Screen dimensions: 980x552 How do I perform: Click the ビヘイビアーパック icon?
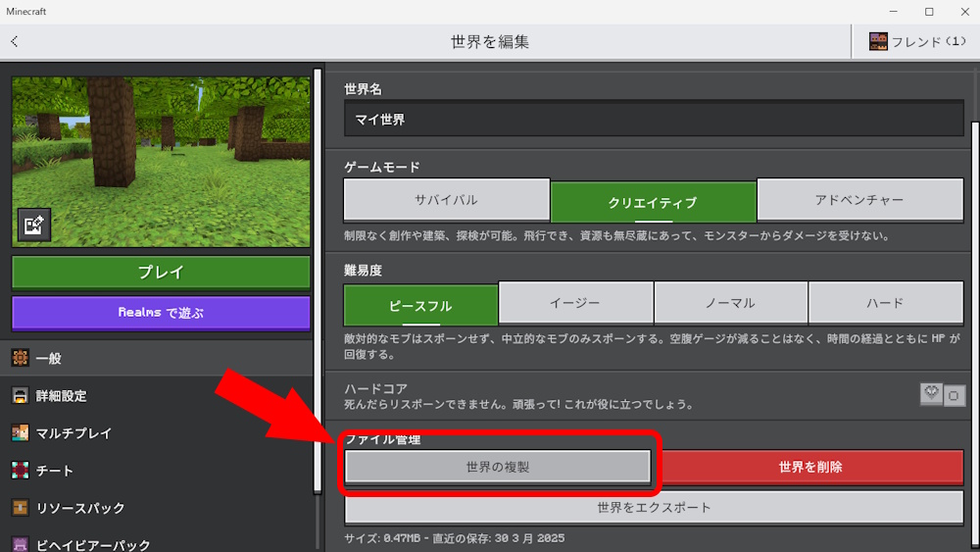[20, 544]
